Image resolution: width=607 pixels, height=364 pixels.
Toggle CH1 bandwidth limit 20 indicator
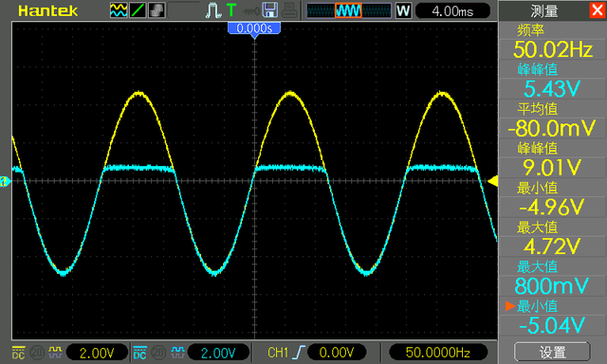[37, 353]
